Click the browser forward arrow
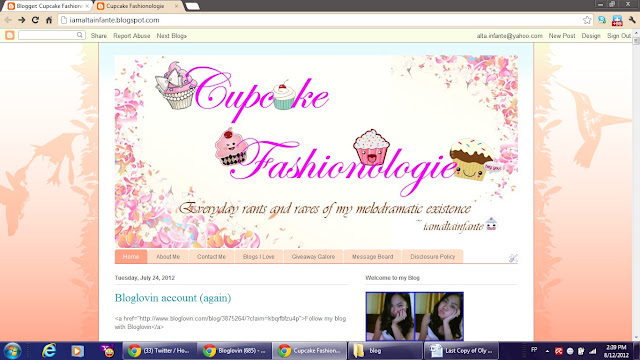Viewport: 640px width, 360px height. click(21, 20)
